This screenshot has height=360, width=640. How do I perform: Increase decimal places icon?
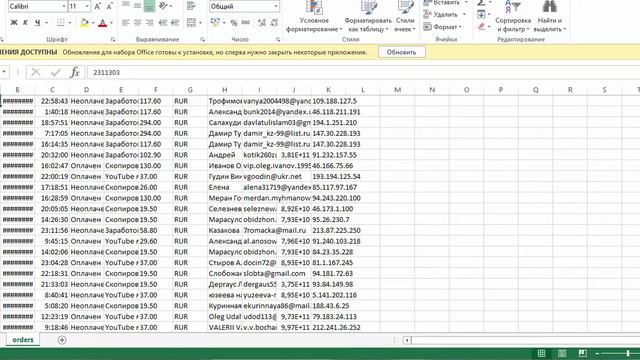coord(262,23)
